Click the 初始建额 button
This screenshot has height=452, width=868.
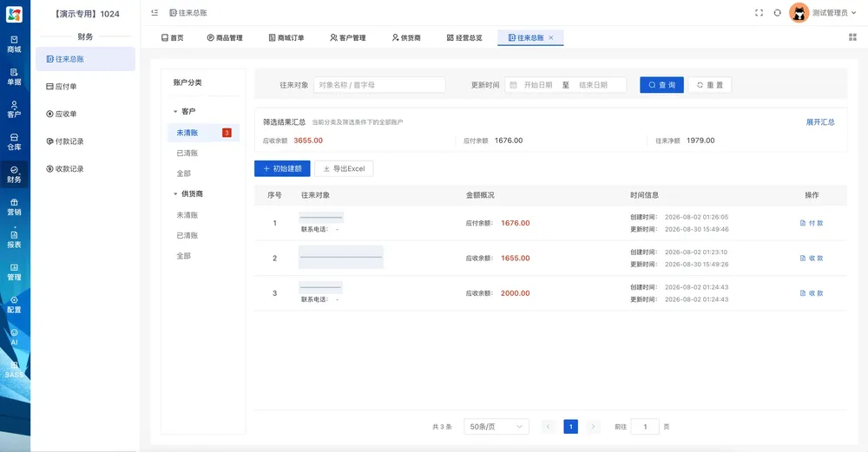(282, 168)
